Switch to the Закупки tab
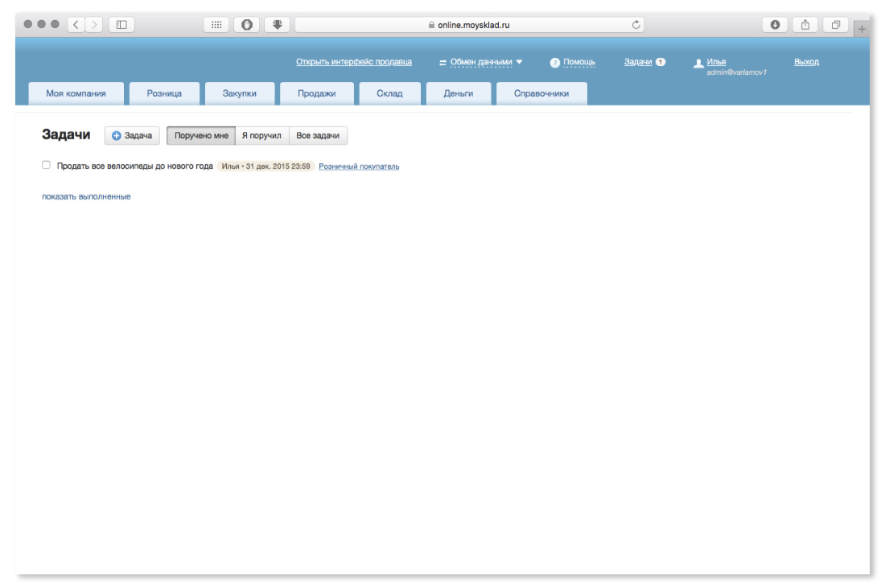Screen dimensions: 885x588 (239, 93)
